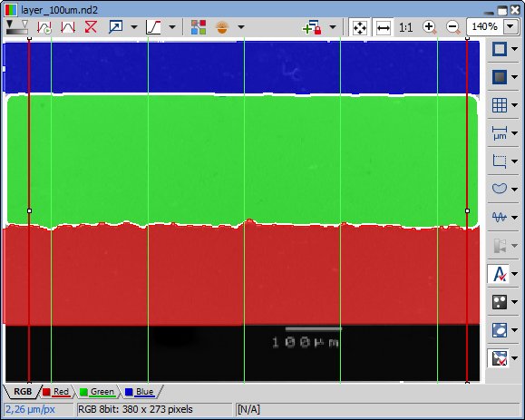Click the auto LUTs play icon
The height and width of the screenshot is (420, 525).
tap(44, 27)
